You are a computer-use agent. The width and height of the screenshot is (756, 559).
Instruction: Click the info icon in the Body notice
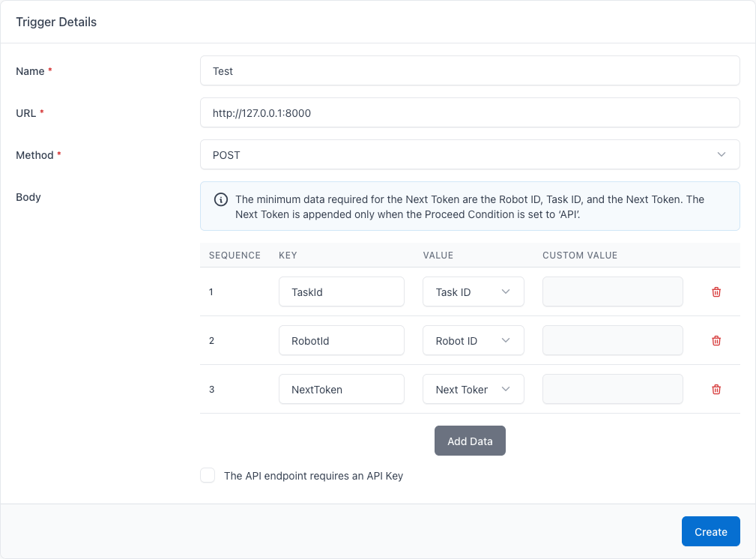(221, 199)
